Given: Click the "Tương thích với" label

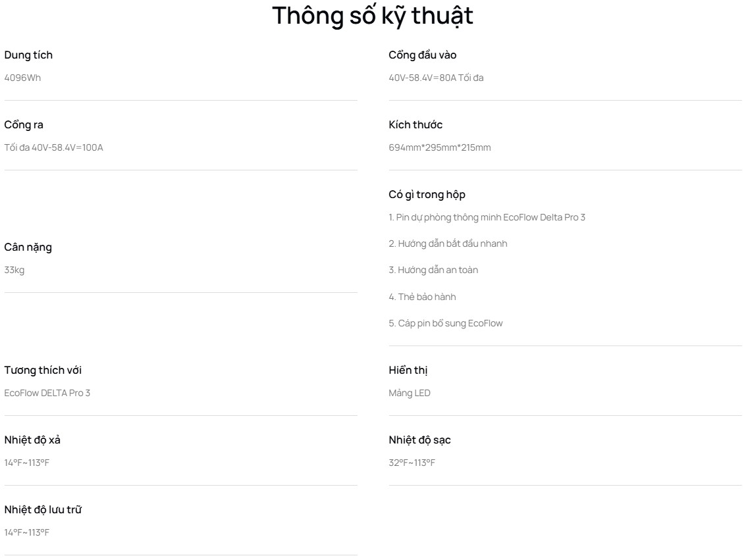Looking at the screenshot, I should (43, 370).
